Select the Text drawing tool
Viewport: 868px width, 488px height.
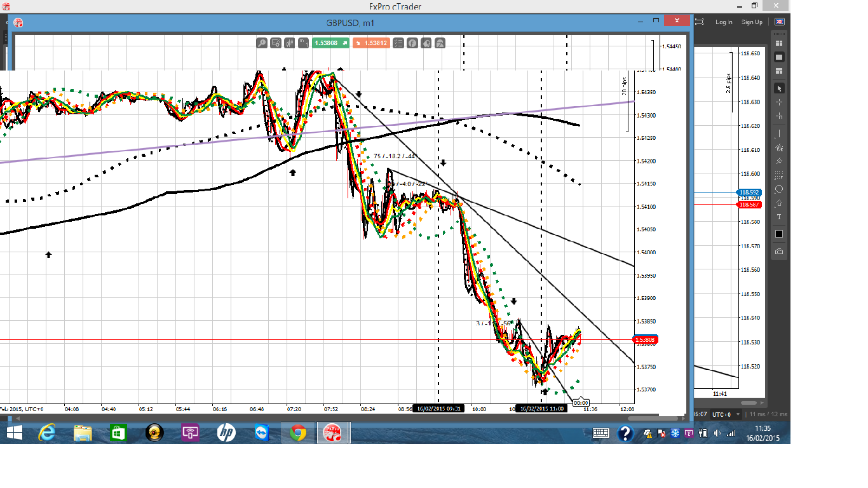tap(779, 217)
